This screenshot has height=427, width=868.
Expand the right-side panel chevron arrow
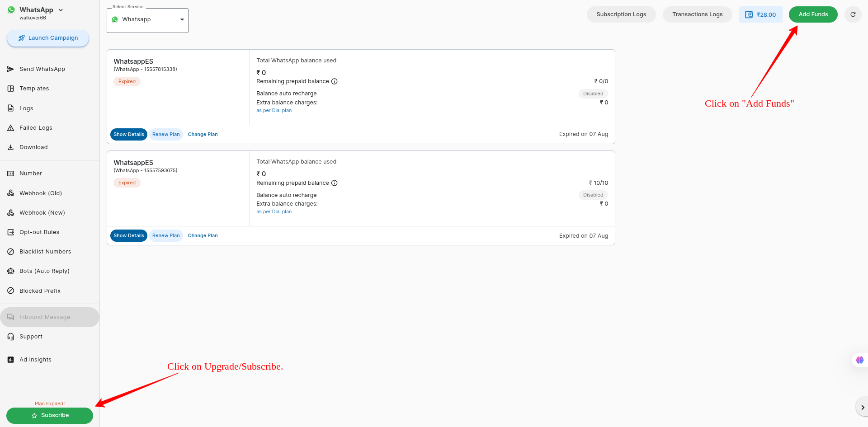click(862, 408)
